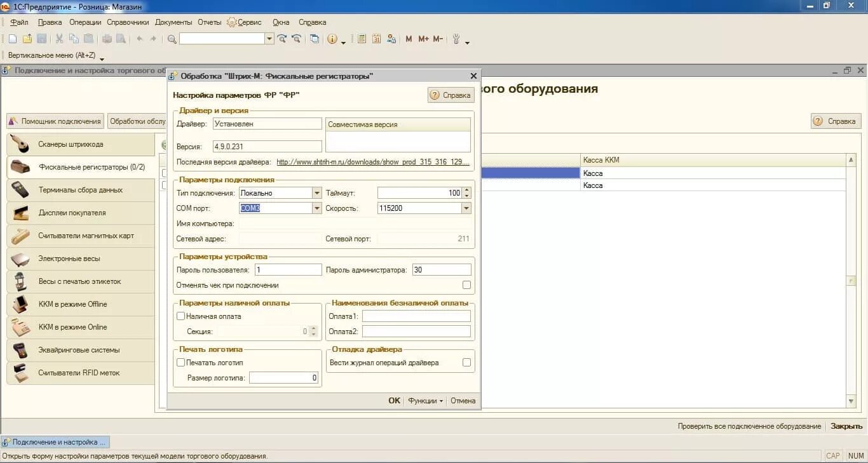Open Эквайринговые системы category
868x463 pixels.
[x=81, y=350]
